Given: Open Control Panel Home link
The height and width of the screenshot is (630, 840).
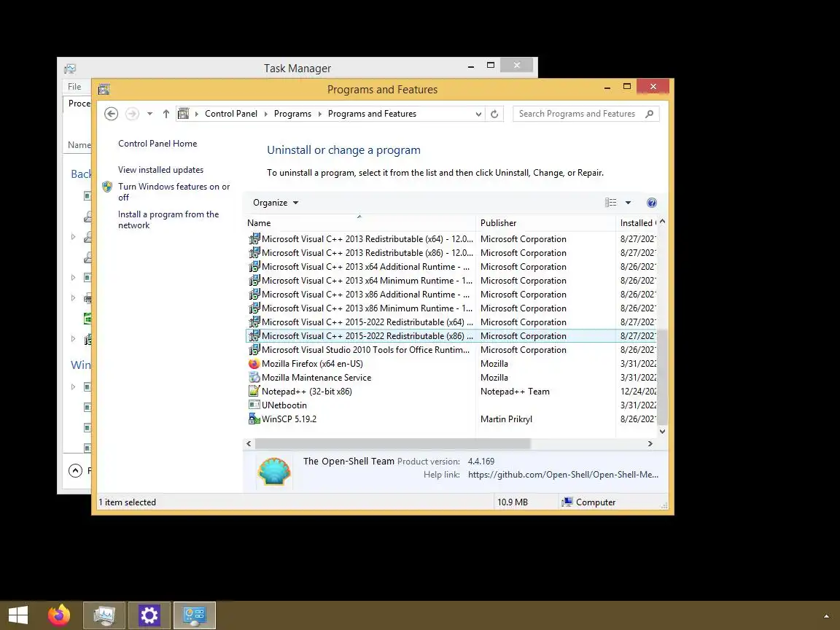Looking at the screenshot, I should coord(157,144).
